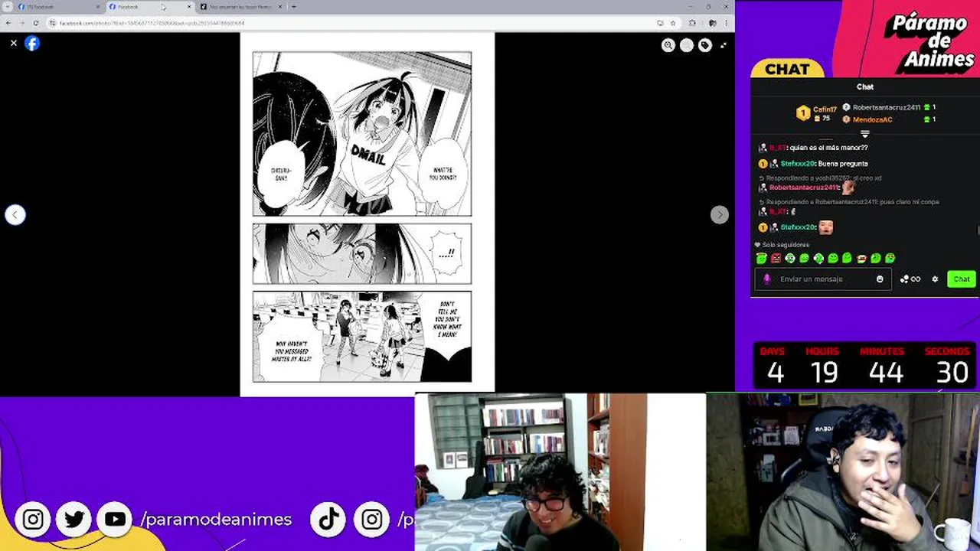Screen dimensions: 980x551
Task: Open the purple chat identity icon
Action: click(x=766, y=279)
